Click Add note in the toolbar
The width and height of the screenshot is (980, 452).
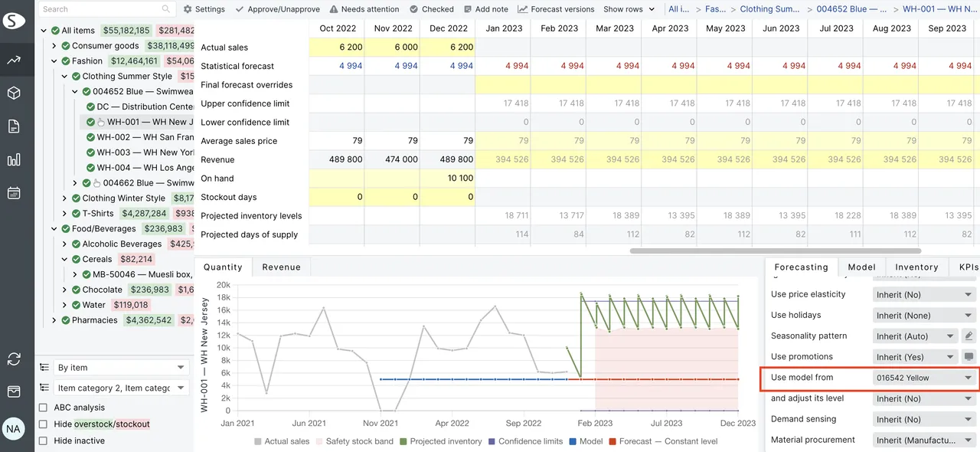coord(486,9)
